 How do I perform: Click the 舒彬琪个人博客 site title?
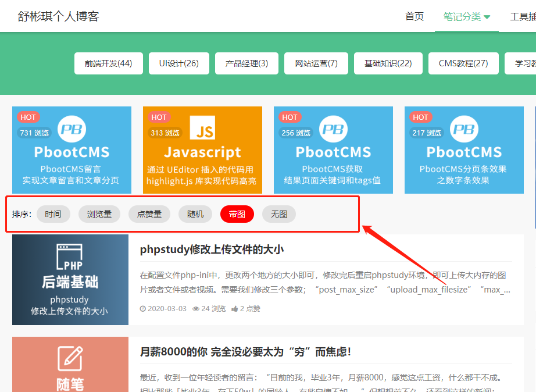coord(58,16)
